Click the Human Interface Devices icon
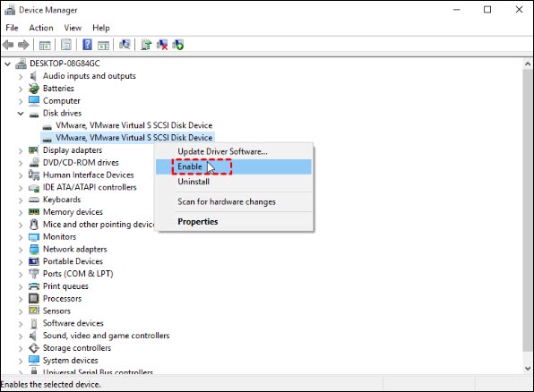Viewport: 534px width, 392px height. point(34,175)
